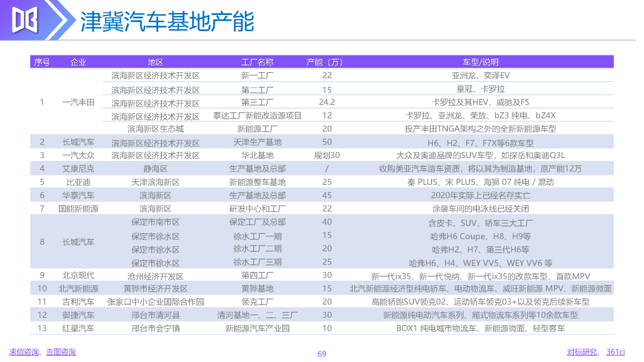Click the H6、H2、F7、F7X等6款车型 cell
This screenshot has height=362, width=644.
point(481,143)
